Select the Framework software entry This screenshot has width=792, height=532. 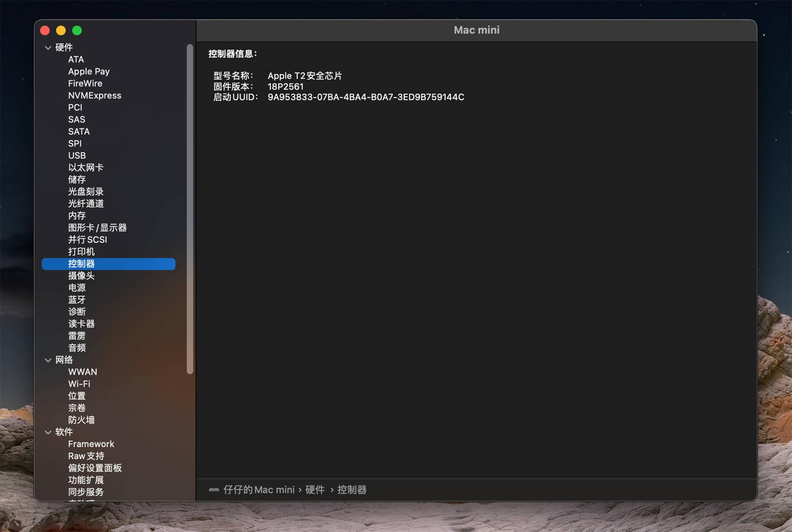[x=91, y=444]
